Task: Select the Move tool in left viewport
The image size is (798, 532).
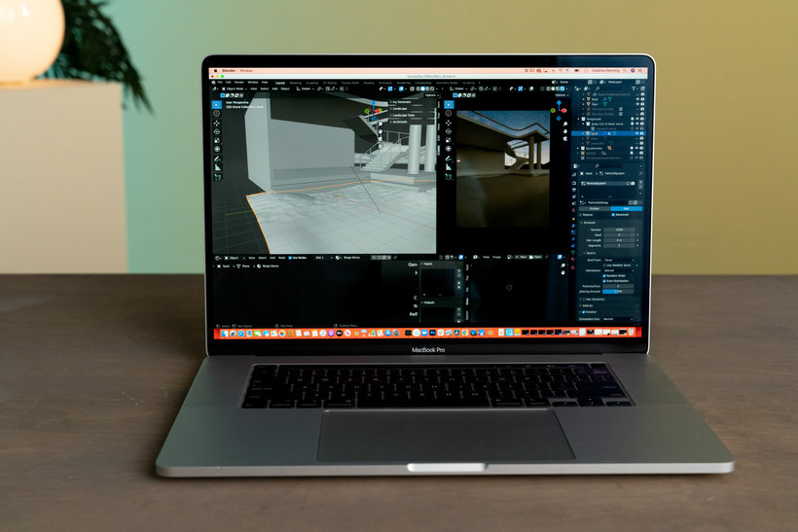Action: click(217, 124)
